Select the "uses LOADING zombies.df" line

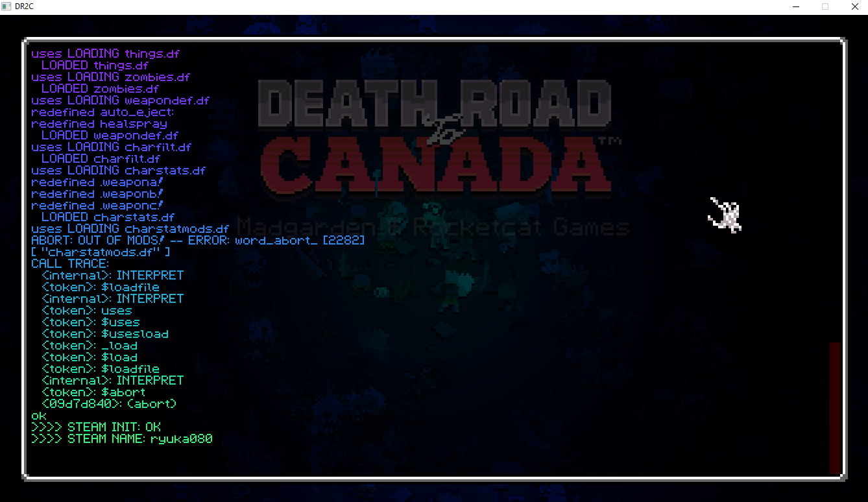(110, 77)
